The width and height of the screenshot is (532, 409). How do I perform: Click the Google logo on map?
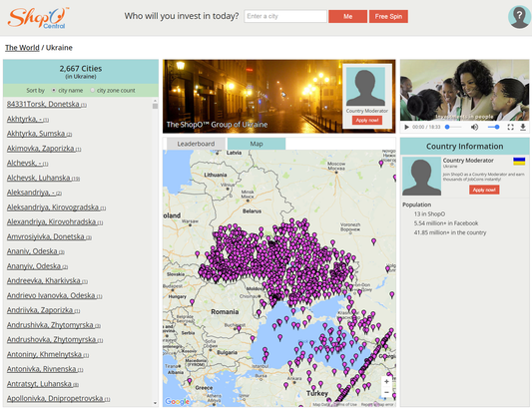pos(177,402)
